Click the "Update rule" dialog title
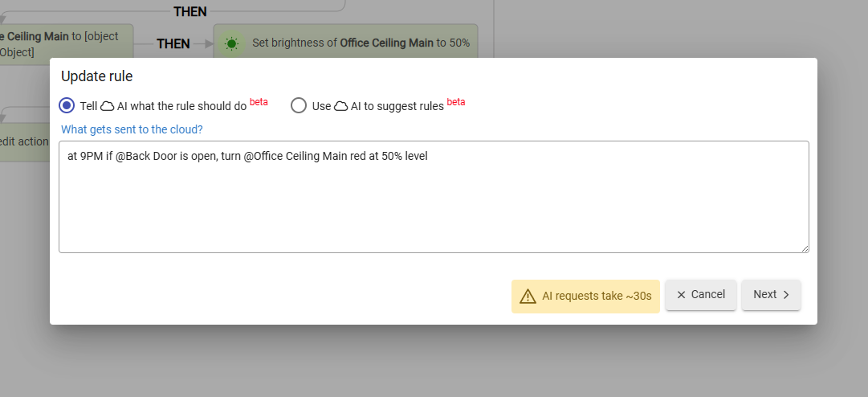The height and width of the screenshot is (397, 868). coord(97,76)
